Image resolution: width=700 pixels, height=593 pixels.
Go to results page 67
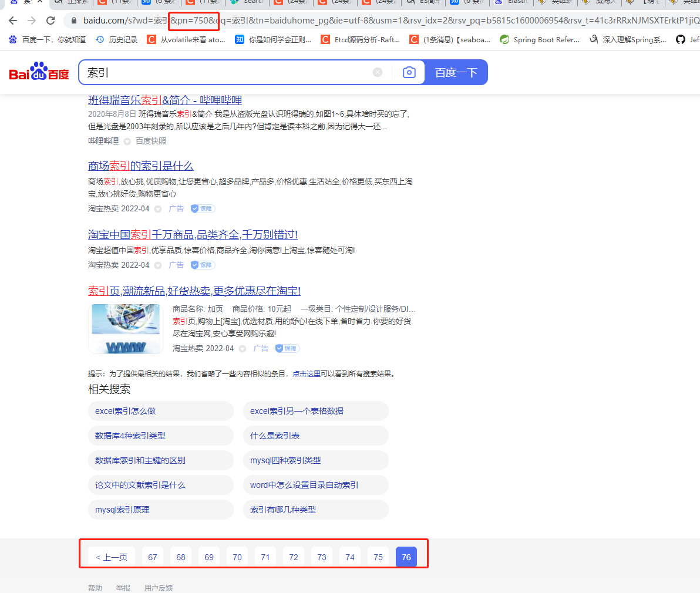pyautogui.click(x=153, y=557)
